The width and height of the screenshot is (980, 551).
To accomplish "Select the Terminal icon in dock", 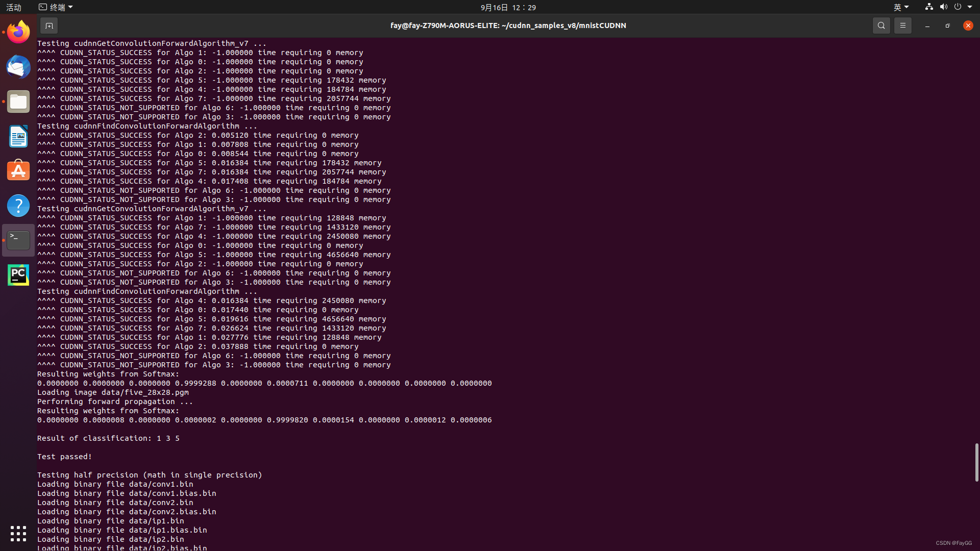I will [18, 240].
